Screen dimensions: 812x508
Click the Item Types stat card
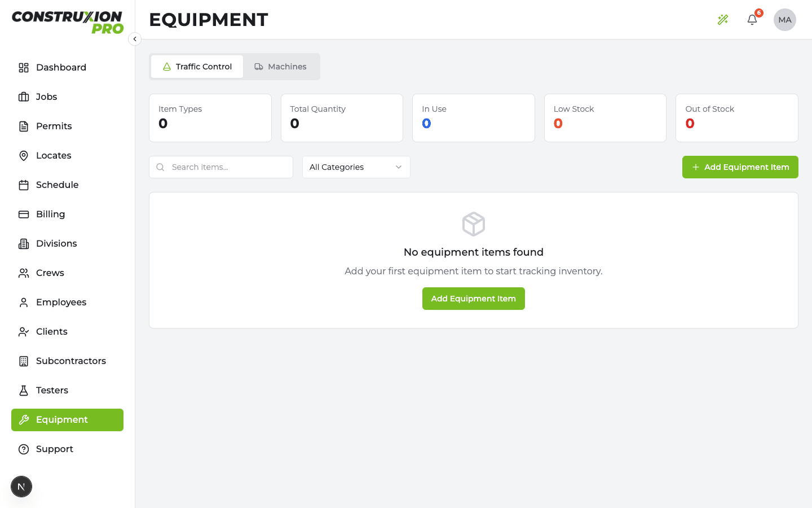coord(210,118)
